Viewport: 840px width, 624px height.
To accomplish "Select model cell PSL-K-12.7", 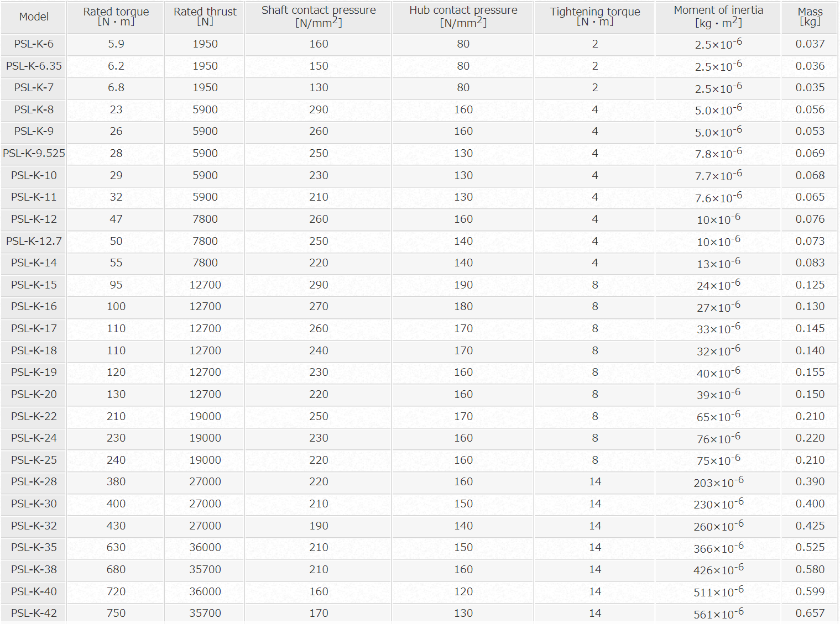I will (34, 242).
